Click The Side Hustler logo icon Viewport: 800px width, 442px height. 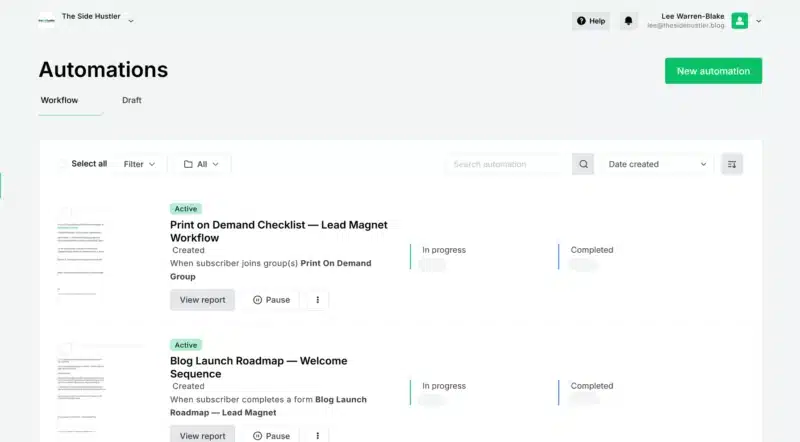46,20
